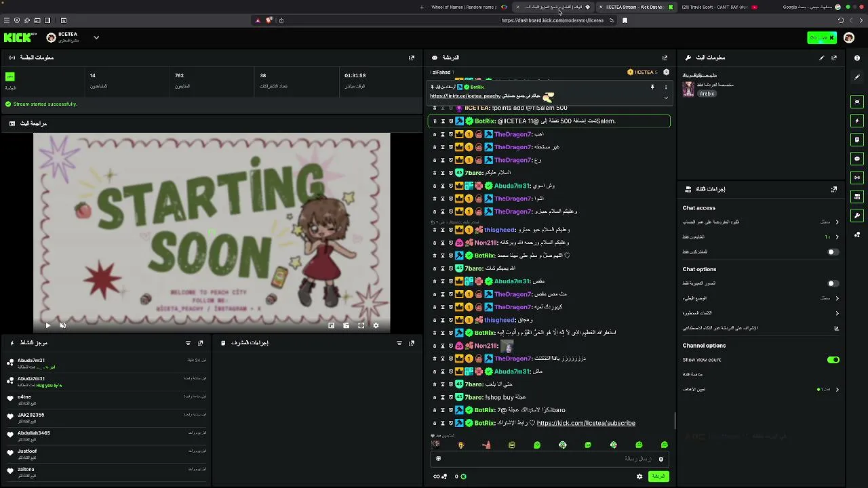Filter the moderator actions list

(399, 343)
